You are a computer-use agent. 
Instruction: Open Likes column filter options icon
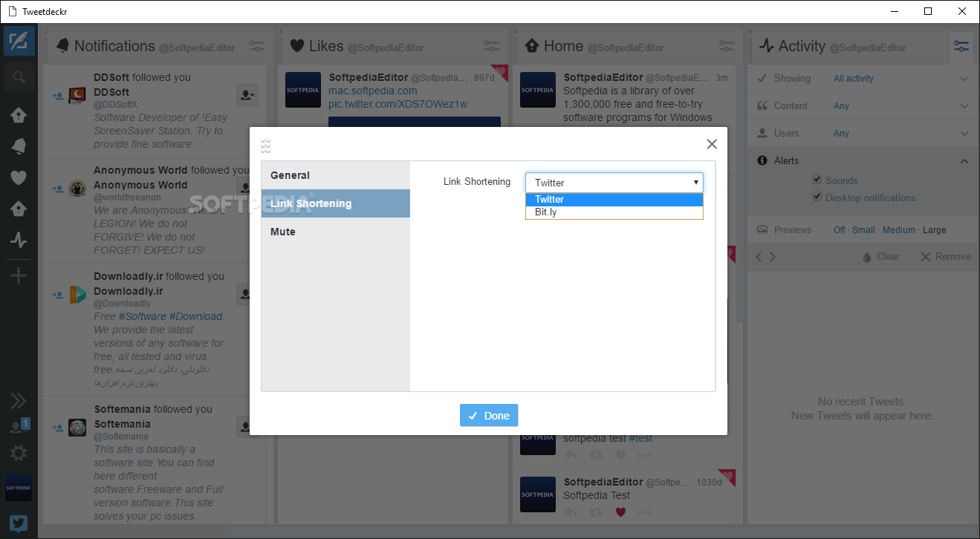(x=492, y=46)
